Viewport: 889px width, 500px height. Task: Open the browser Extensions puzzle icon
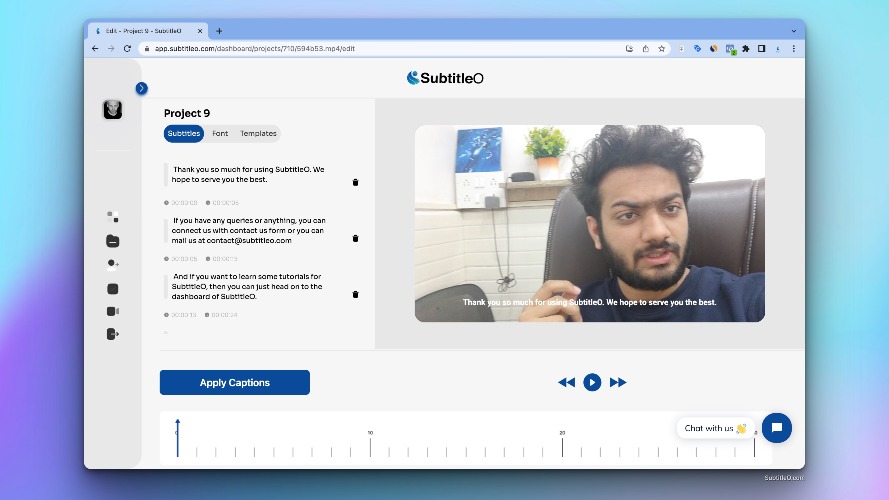[x=746, y=49]
